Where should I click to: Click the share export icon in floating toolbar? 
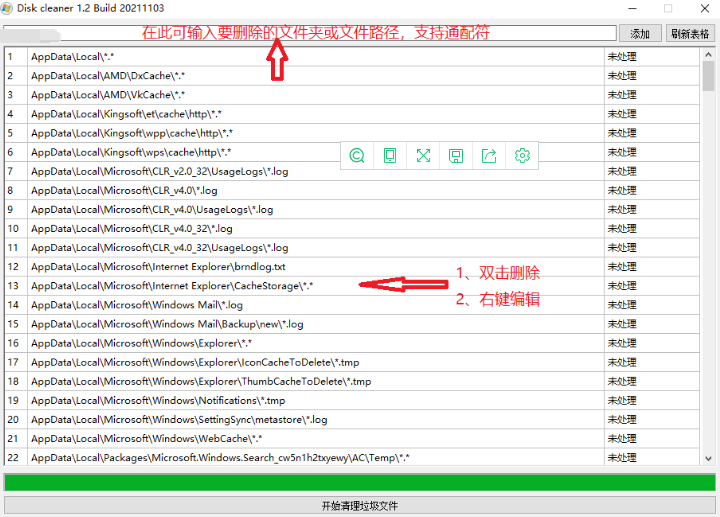(489, 156)
